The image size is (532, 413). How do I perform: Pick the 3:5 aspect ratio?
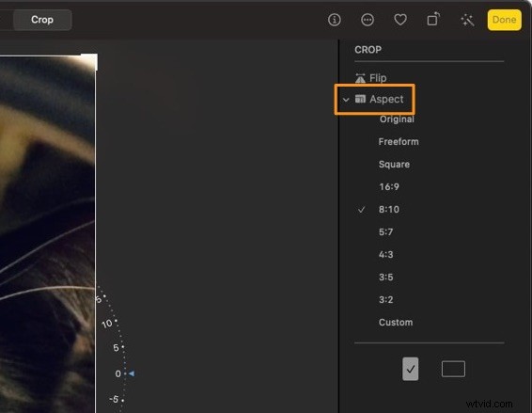(x=385, y=278)
